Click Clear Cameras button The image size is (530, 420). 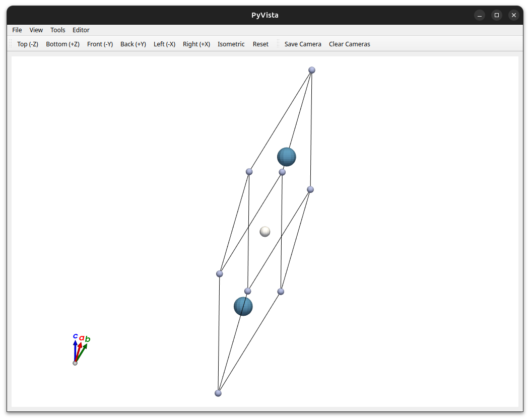(350, 44)
